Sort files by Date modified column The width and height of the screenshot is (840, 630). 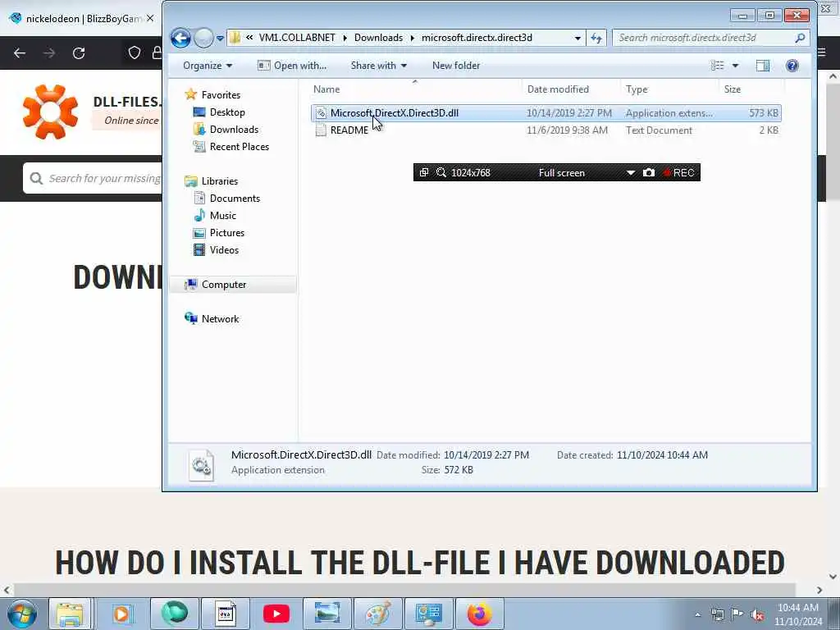coord(571,89)
